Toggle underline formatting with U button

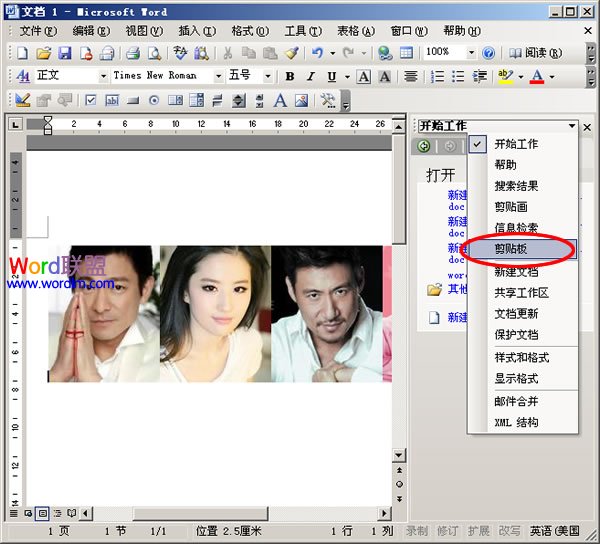pyautogui.click(x=332, y=76)
